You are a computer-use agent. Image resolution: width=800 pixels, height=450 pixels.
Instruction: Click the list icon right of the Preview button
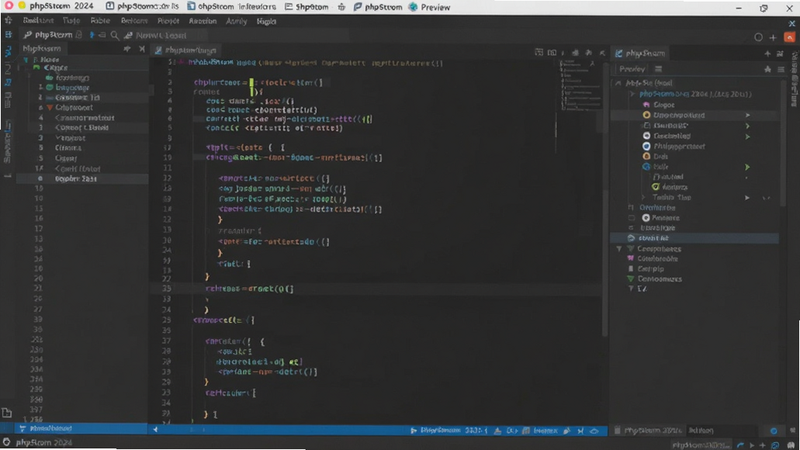pyautogui.click(x=659, y=69)
